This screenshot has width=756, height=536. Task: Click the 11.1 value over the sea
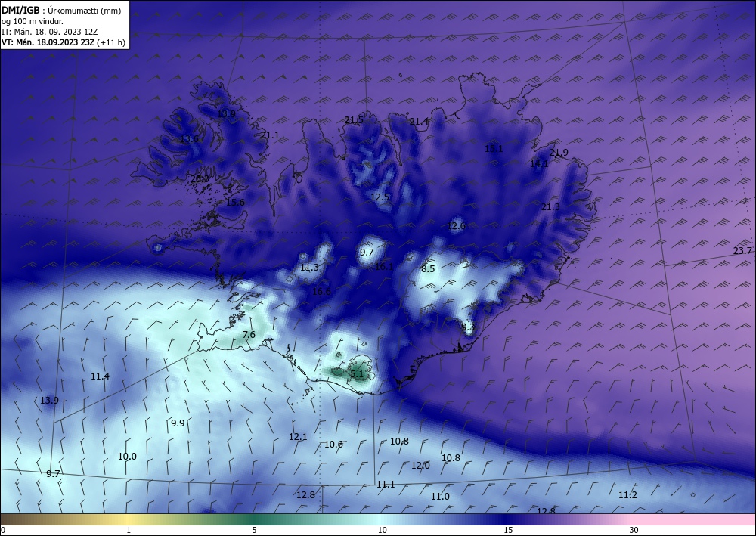386,485
